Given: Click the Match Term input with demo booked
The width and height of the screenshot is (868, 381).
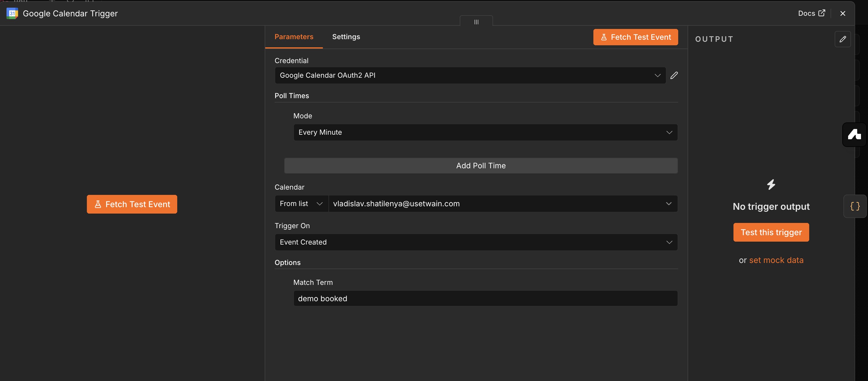Looking at the screenshot, I should pos(485,298).
